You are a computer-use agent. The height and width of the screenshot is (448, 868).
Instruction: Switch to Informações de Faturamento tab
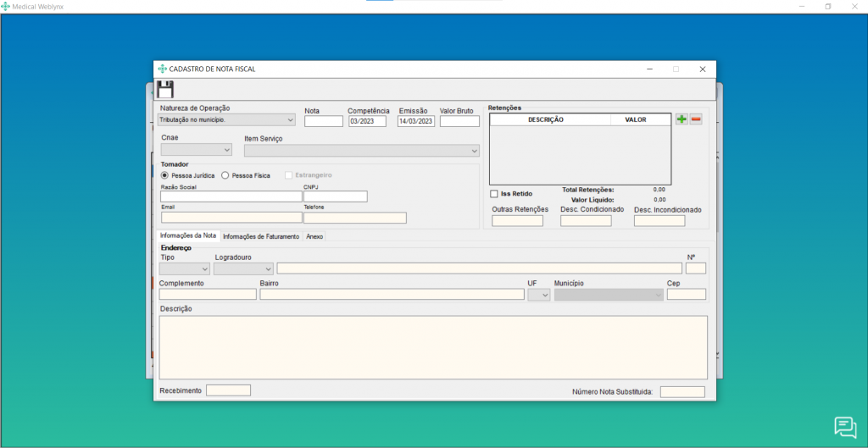pyautogui.click(x=261, y=236)
